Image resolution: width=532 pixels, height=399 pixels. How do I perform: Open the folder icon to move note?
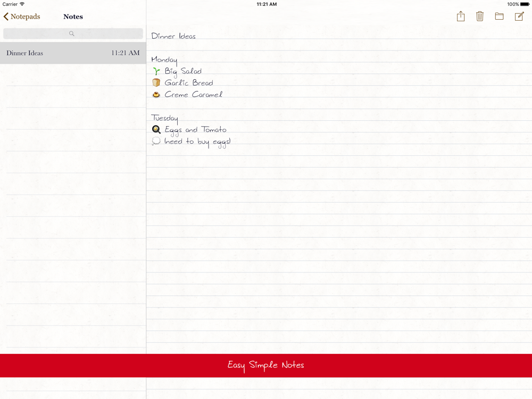(499, 16)
